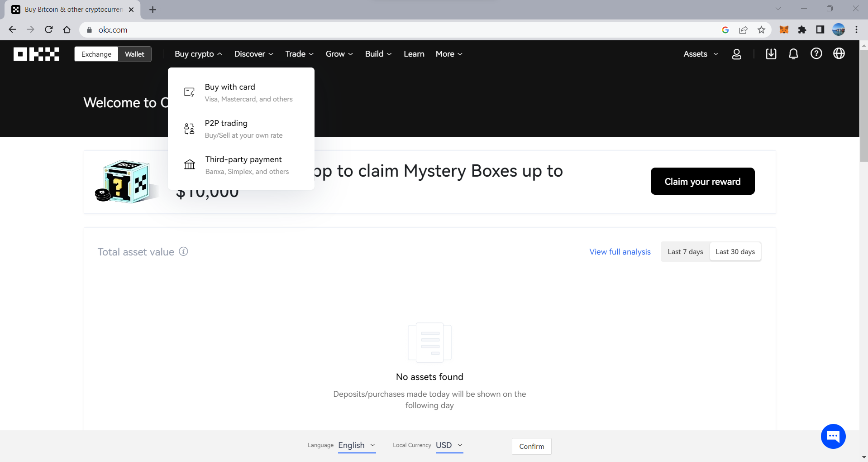Open the help question mark icon

(816, 54)
